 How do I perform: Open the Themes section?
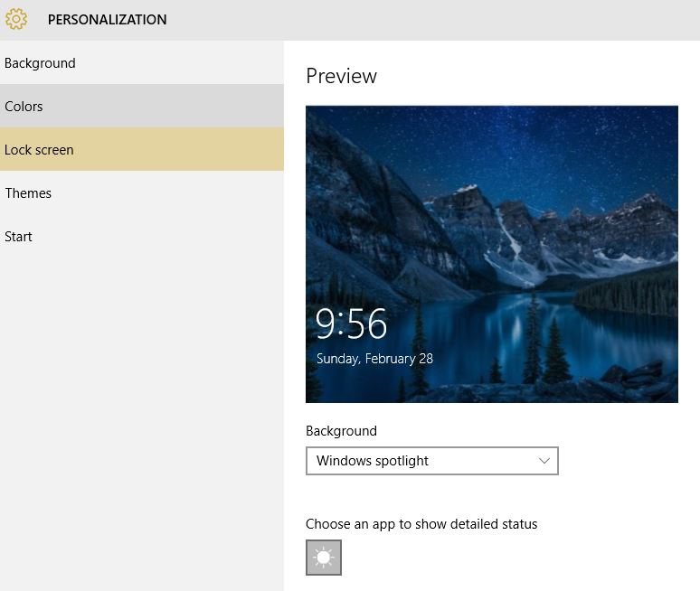pyautogui.click(x=141, y=192)
